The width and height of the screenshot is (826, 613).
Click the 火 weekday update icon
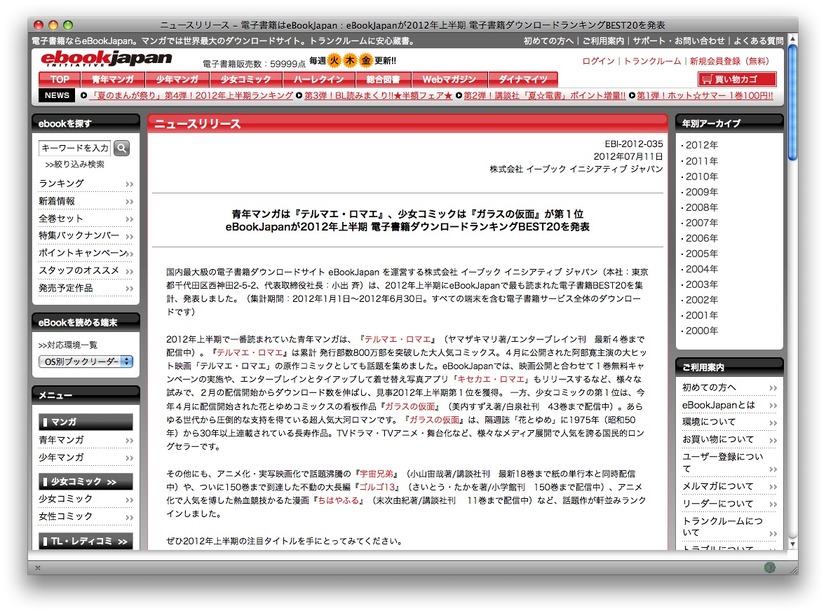(x=334, y=61)
